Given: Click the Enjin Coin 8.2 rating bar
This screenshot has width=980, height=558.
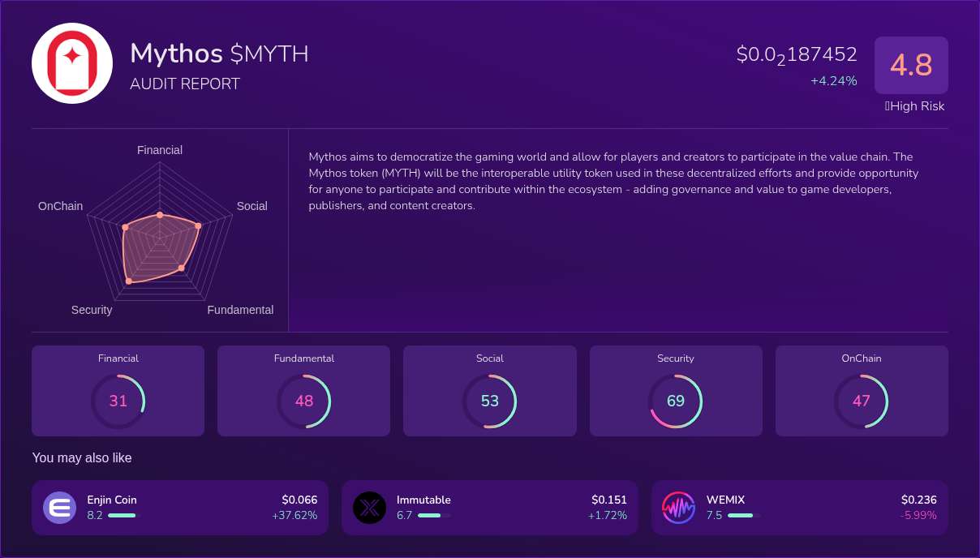Looking at the screenshot, I should pos(123,515).
